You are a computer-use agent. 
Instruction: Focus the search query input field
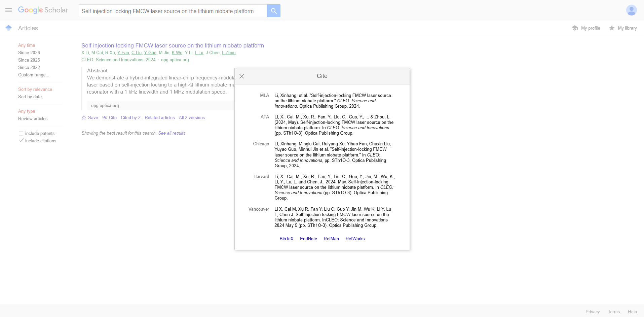tap(173, 11)
